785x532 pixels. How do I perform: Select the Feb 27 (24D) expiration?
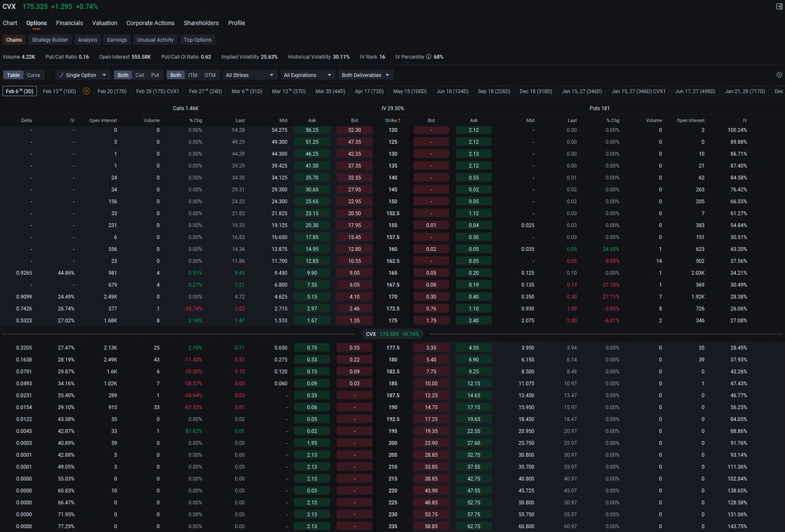point(205,91)
